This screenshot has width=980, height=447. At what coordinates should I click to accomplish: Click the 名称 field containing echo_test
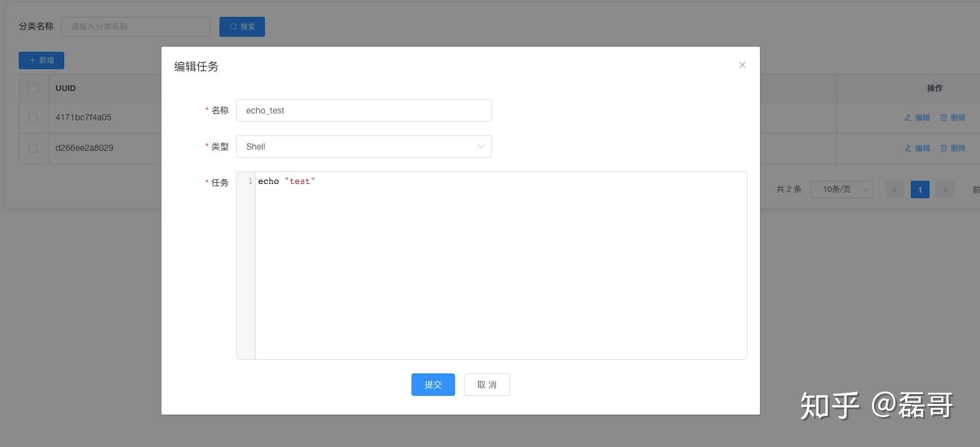click(x=363, y=110)
